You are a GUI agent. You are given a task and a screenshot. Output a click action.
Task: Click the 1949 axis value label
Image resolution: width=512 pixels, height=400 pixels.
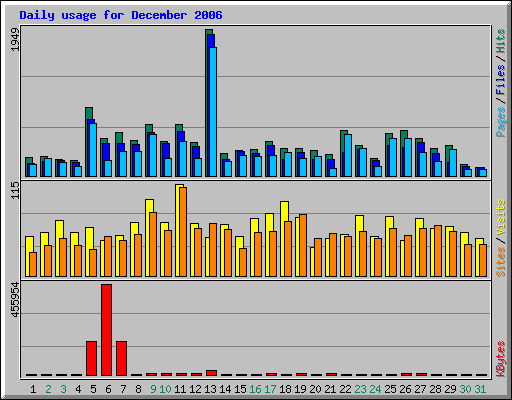tap(16, 40)
